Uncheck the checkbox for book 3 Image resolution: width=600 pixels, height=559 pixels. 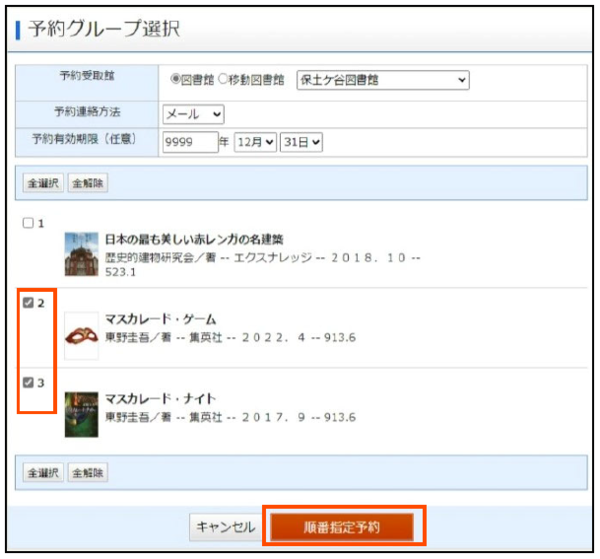[28, 382]
